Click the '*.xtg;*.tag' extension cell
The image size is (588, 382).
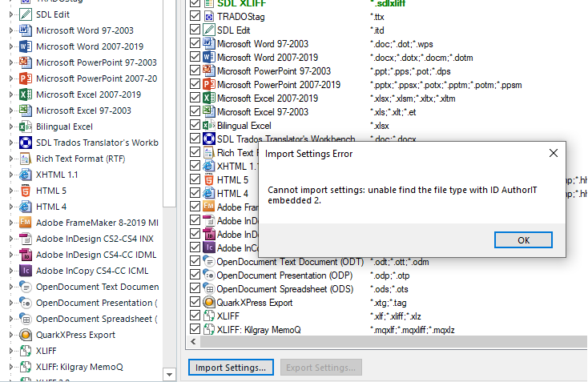pyautogui.click(x=388, y=303)
